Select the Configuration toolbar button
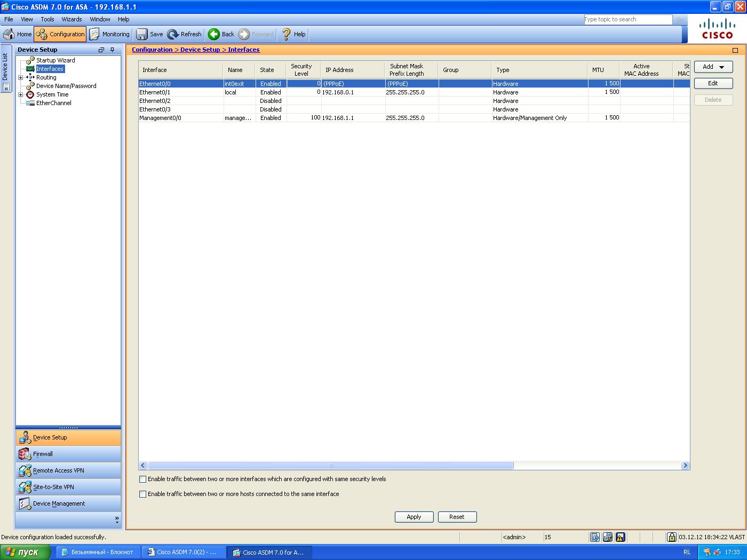Viewport: 747px width, 560px height. pyautogui.click(x=60, y=34)
